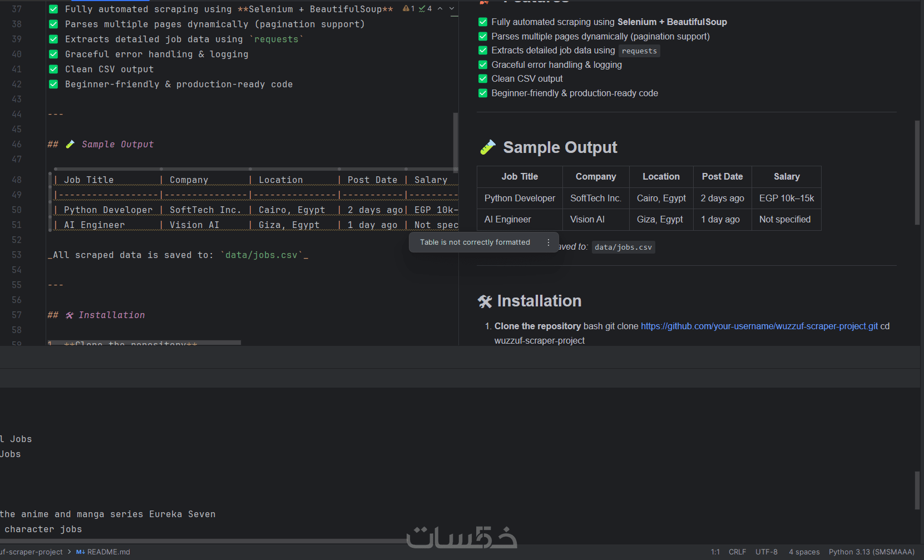
Task: Click the 'Installation' heading in the preview
Action: 539,301
